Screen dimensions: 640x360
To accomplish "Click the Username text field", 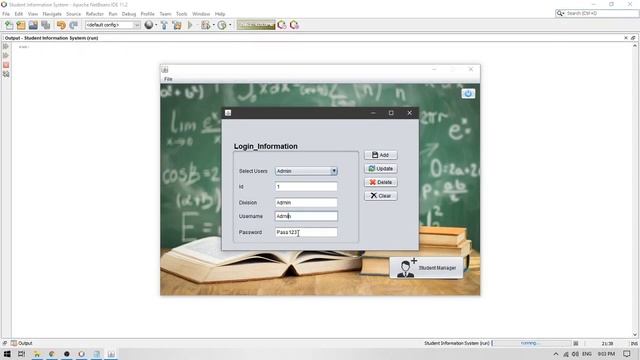I will pyautogui.click(x=306, y=216).
